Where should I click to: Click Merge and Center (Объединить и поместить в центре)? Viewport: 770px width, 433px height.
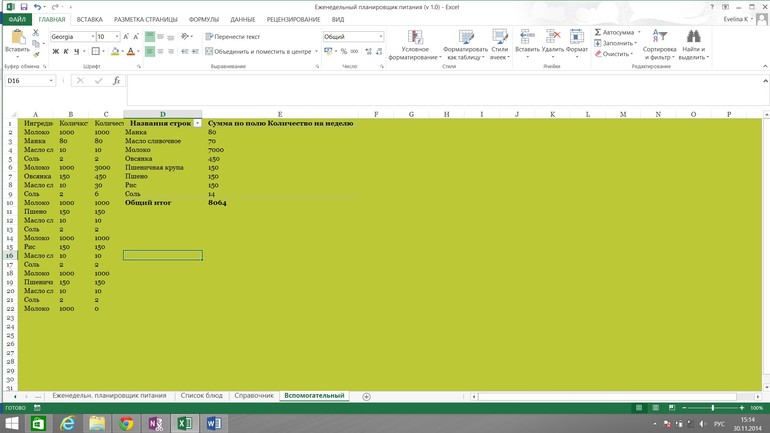click(258, 52)
